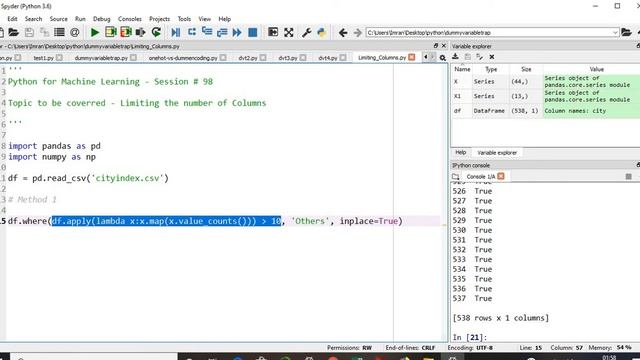Browse console tabs with the folder icon

click(x=456, y=176)
